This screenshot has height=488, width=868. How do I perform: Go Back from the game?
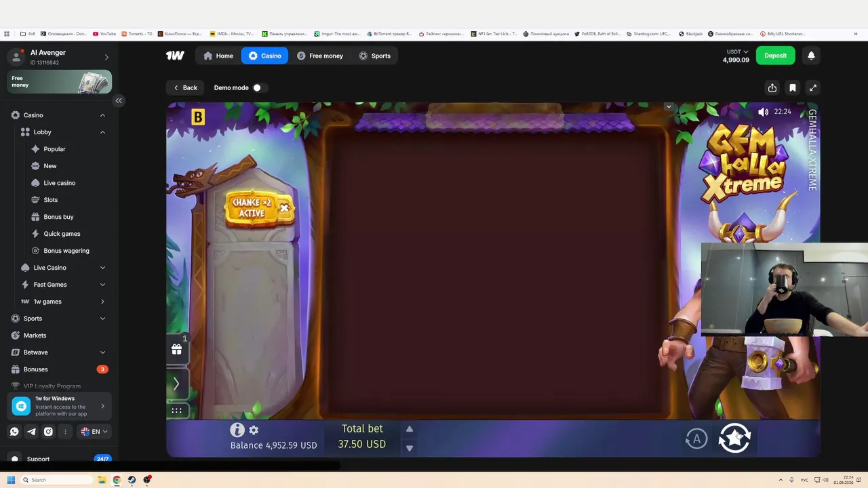coord(184,87)
